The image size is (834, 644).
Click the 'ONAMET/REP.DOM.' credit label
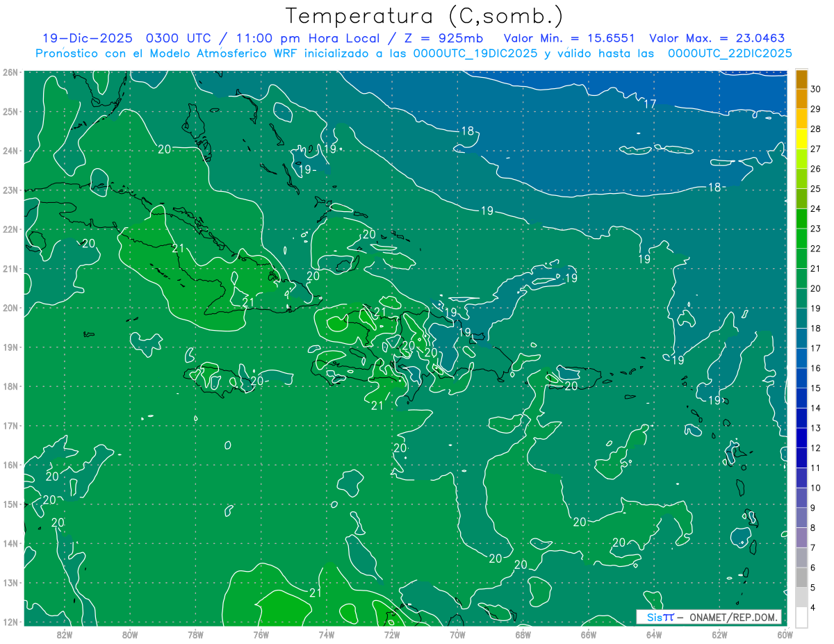[x=733, y=617]
